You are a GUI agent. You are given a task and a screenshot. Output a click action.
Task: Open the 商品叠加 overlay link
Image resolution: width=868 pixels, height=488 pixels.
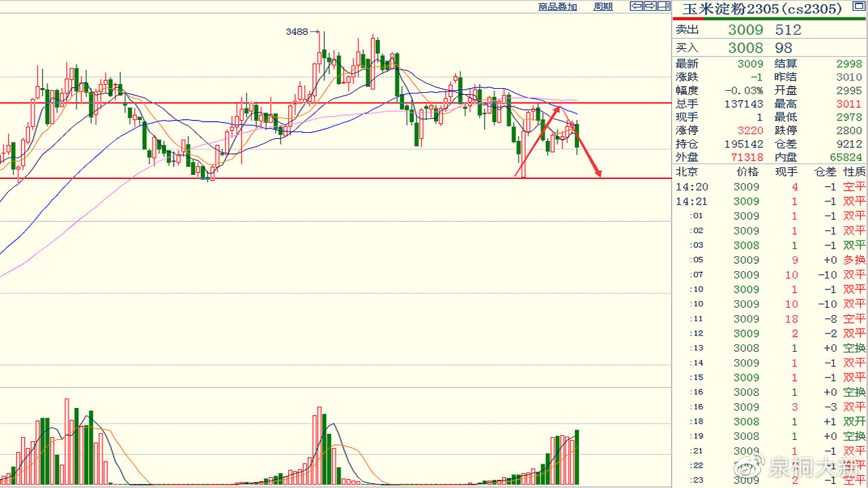[x=557, y=7]
